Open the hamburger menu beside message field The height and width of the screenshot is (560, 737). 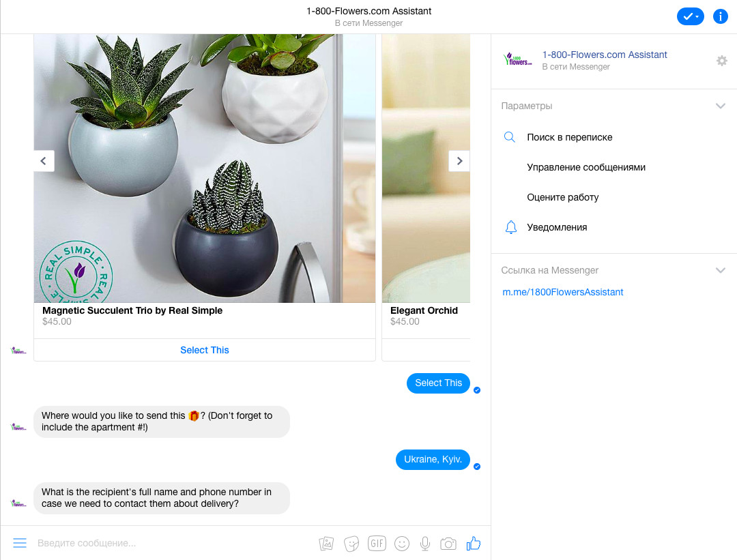click(20, 543)
